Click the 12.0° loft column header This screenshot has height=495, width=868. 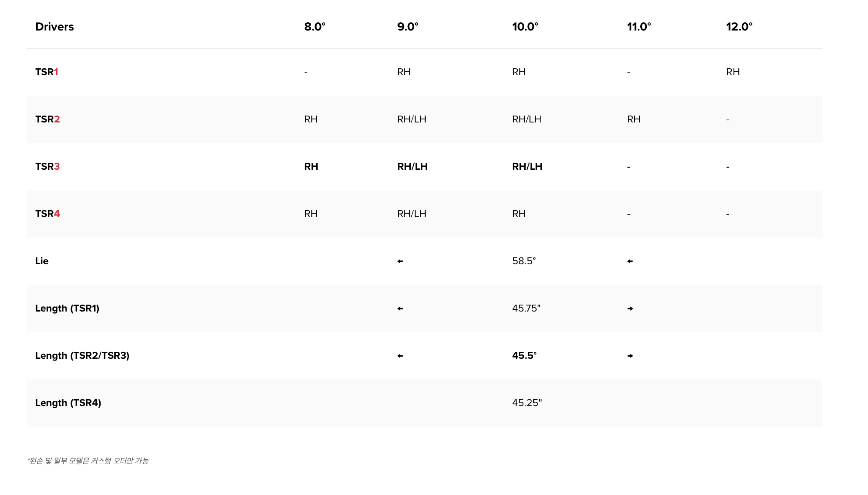coord(739,27)
